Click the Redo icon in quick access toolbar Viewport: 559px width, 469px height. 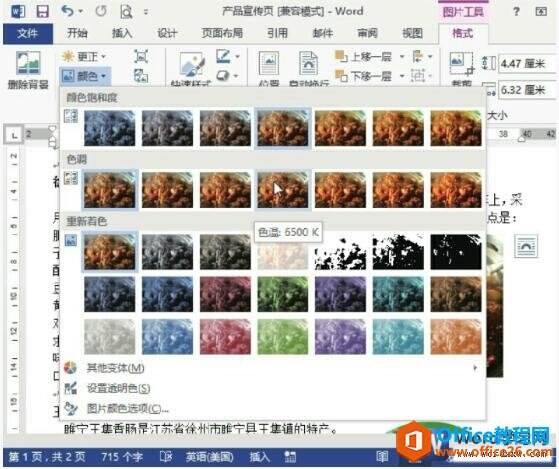101,11
